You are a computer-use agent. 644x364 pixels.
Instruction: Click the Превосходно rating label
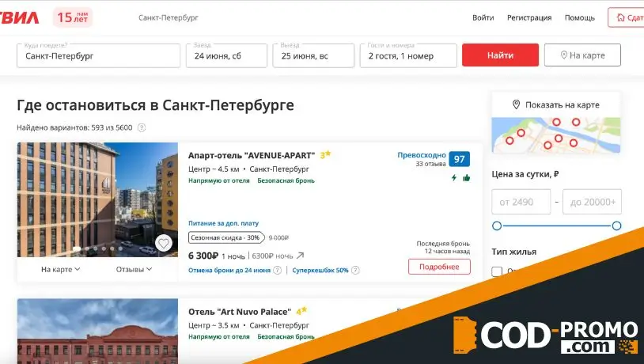coord(422,155)
